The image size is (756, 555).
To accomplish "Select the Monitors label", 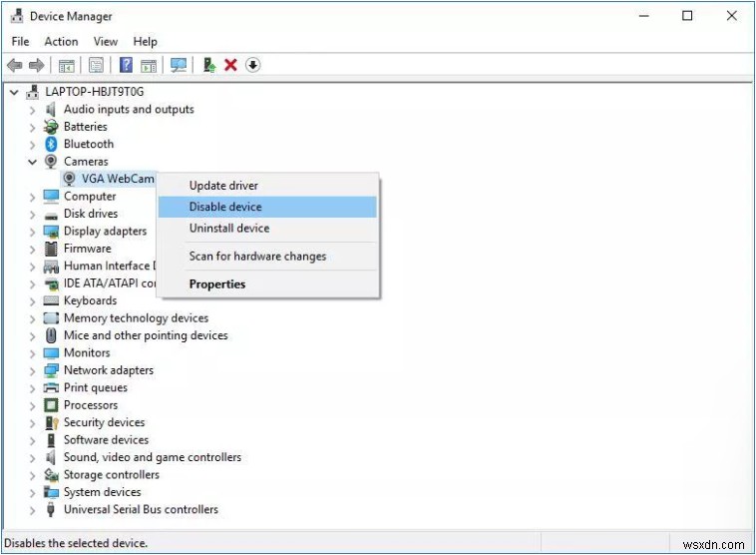I will click(x=87, y=352).
